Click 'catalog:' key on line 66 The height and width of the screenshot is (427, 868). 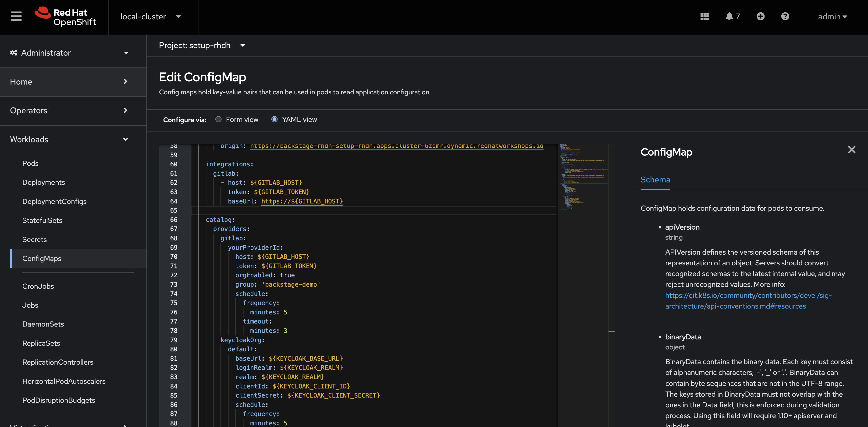(220, 220)
